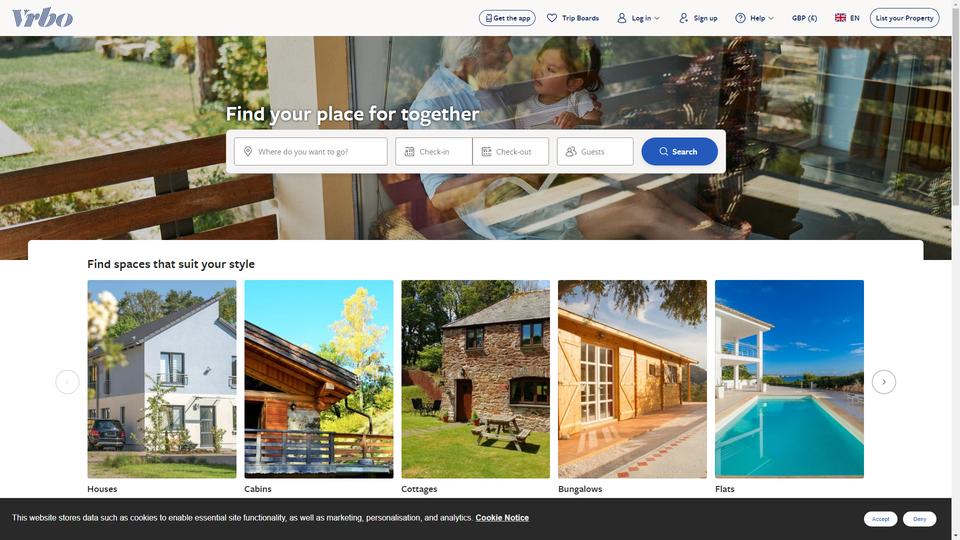The height and width of the screenshot is (540, 960).
Task: Open Trip Boards from header
Action: click(573, 18)
